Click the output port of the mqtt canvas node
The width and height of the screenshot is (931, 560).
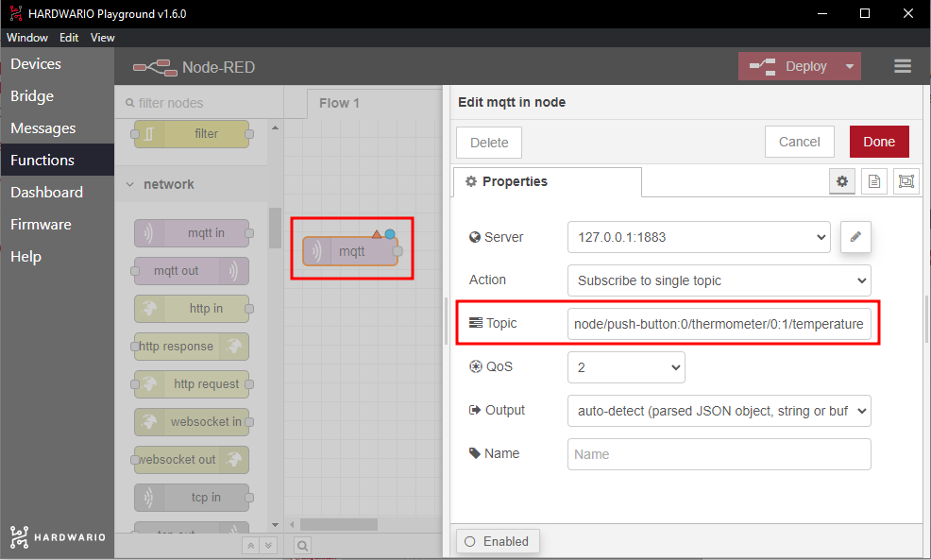[398, 251]
